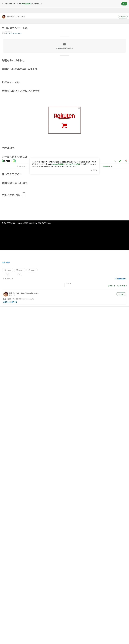The height and width of the screenshot is (644, 129).
Task: Like the post with いいね button
Action: point(8,270)
